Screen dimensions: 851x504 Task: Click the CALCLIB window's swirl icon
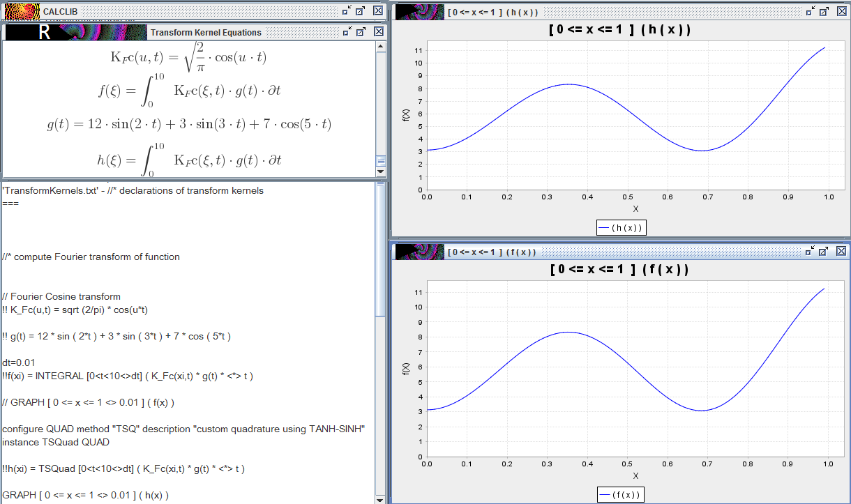tap(21, 10)
